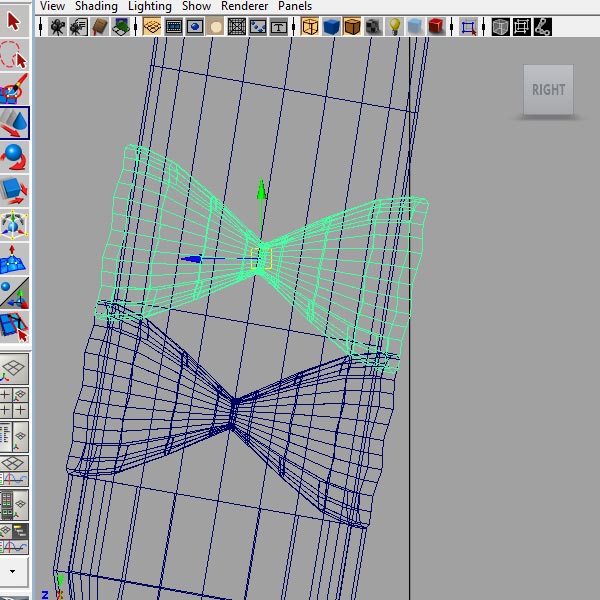Screen dimensions: 600x600
Task: Enable Use All Lights bulb
Action: click(x=394, y=27)
